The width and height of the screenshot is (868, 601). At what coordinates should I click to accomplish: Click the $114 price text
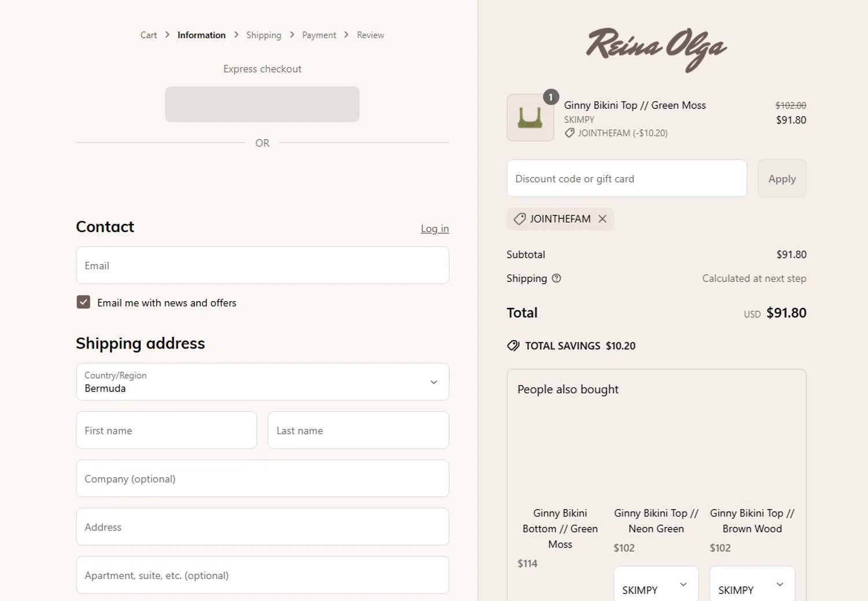(x=527, y=563)
